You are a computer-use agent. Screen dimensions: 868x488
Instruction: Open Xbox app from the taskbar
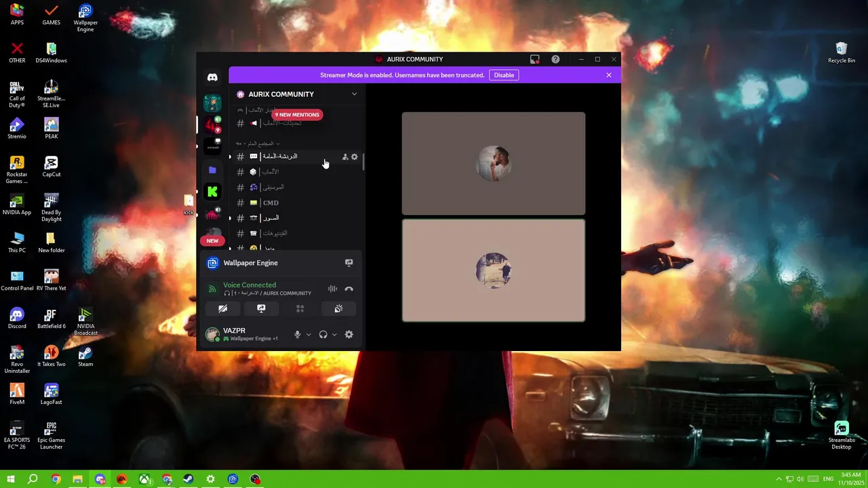coord(144,479)
